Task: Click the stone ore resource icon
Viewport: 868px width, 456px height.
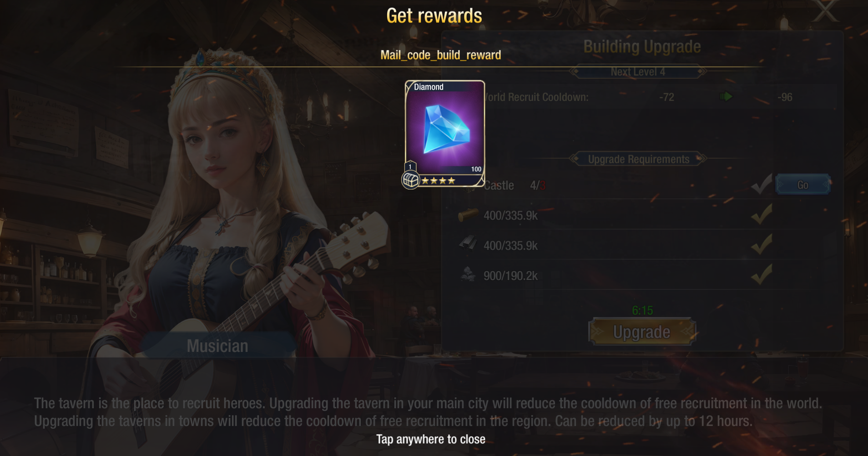Action: coord(468,275)
